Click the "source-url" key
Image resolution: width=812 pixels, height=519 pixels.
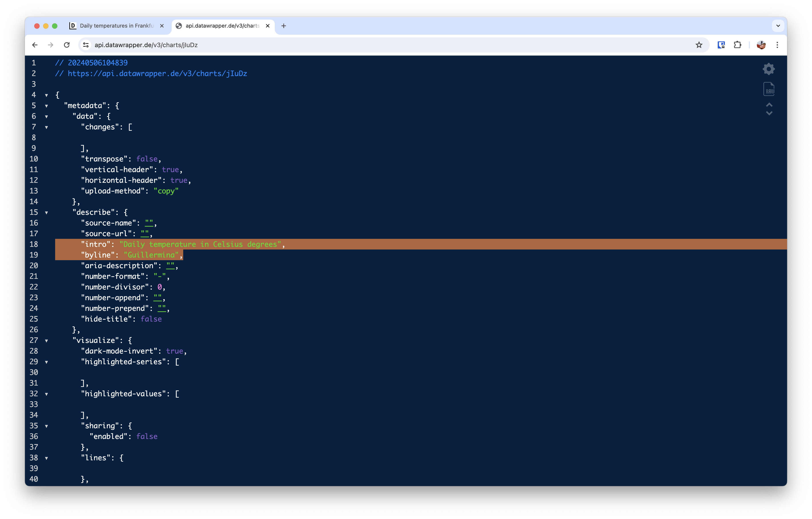click(106, 234)
